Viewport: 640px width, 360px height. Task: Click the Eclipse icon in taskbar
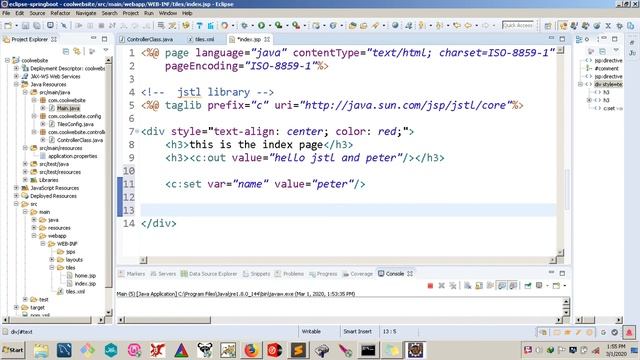pyautogui.click(x=415, y=350)
